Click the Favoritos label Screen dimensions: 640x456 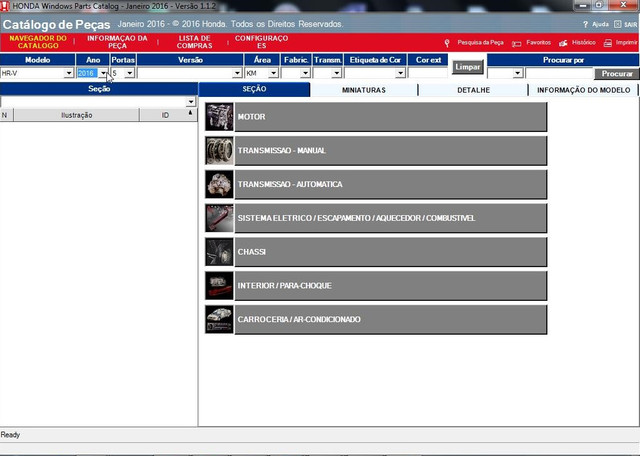click(538, 42)
